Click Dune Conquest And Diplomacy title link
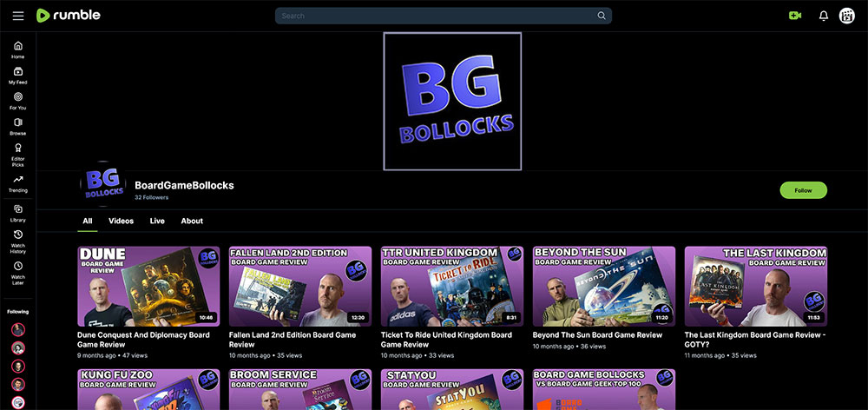868x410 pixels. coord(143,340)
